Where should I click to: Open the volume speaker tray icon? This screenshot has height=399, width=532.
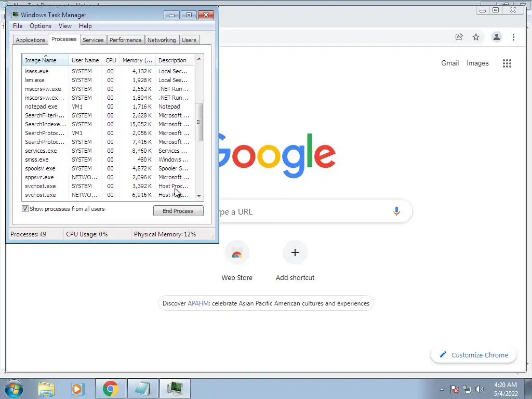pos(480,389)
